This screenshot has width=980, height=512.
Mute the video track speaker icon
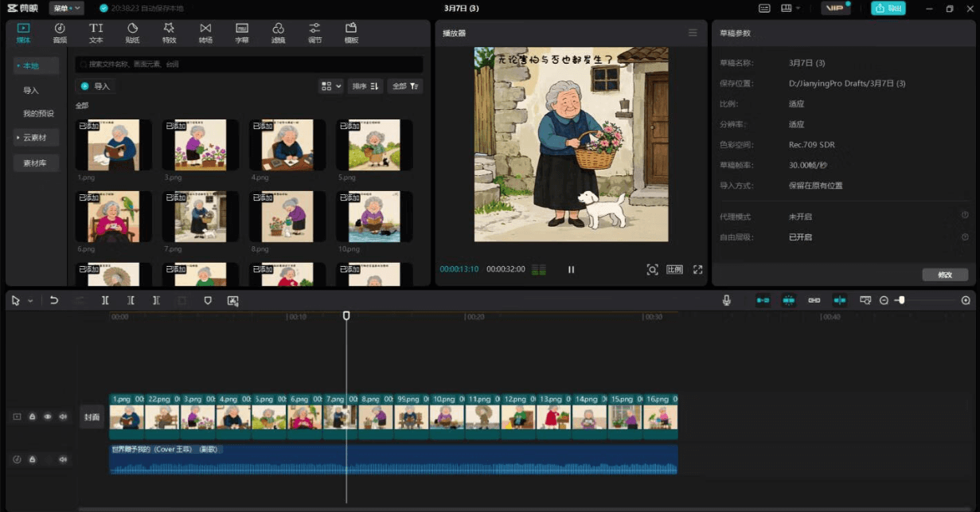[x=63, y=416]
